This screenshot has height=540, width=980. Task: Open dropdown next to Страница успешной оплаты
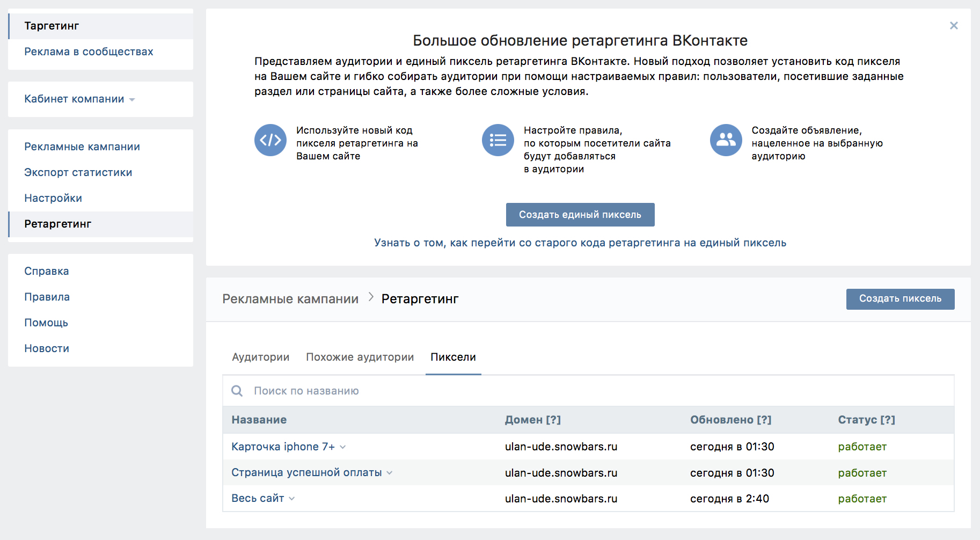pyautogui.click(x=390, y=473)
